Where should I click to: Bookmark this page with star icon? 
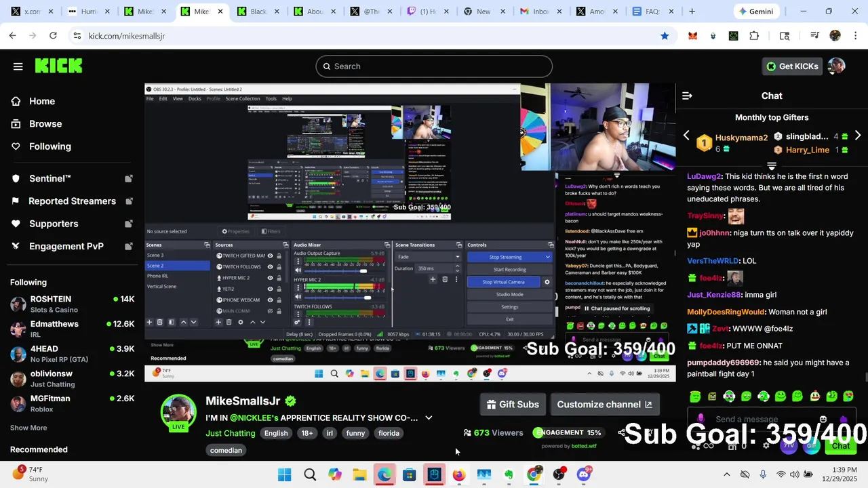[665, 36]
